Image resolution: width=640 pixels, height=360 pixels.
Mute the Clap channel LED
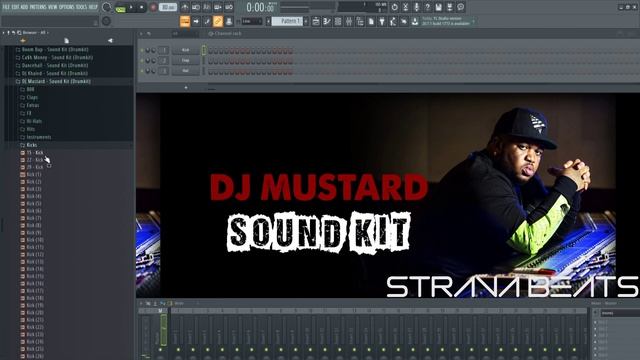tap(142, 60)
